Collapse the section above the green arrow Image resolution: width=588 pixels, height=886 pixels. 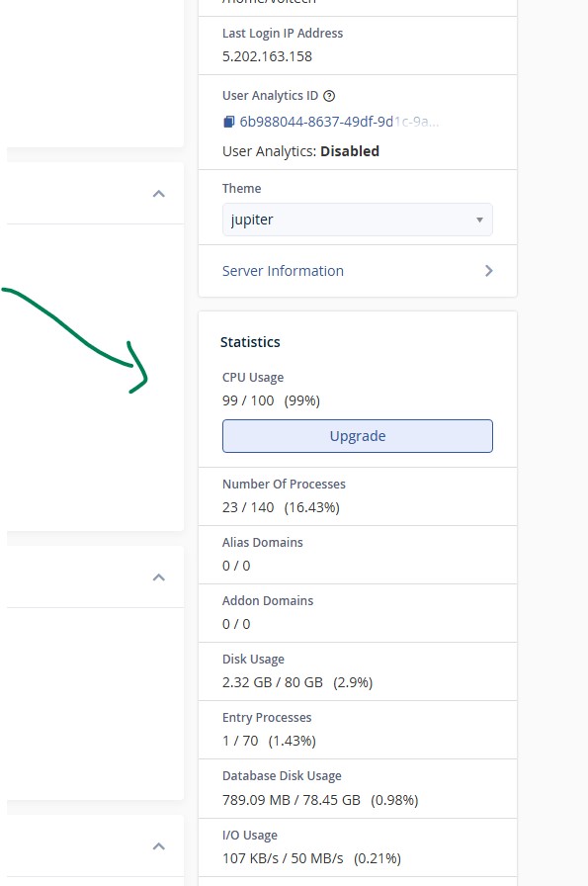click(x=159, y=194)
